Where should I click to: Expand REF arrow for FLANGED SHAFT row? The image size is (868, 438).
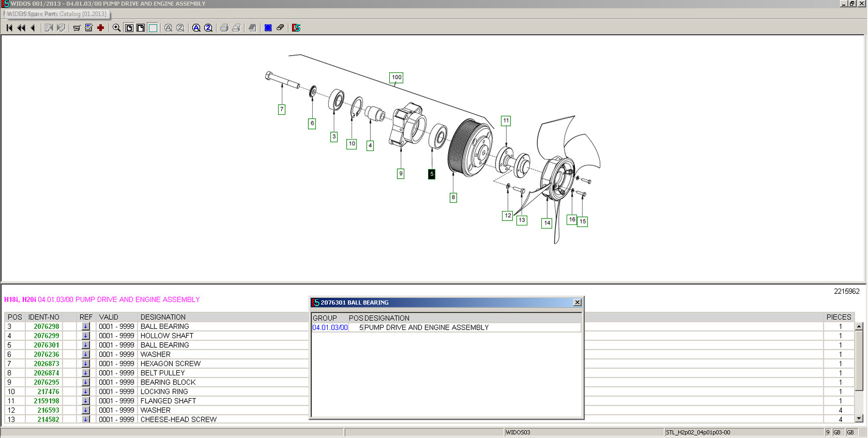click(x=85, y=401)
